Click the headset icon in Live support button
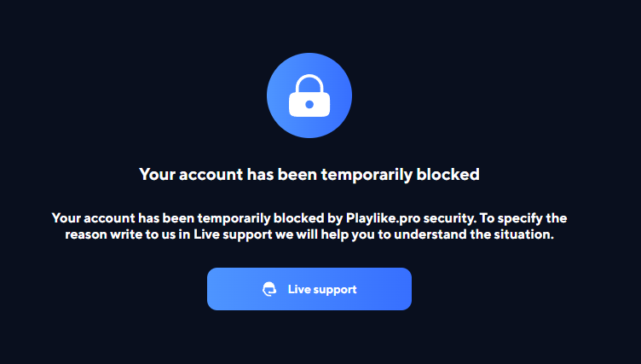This screenshot has width=641, height=364. pos(269,289)
